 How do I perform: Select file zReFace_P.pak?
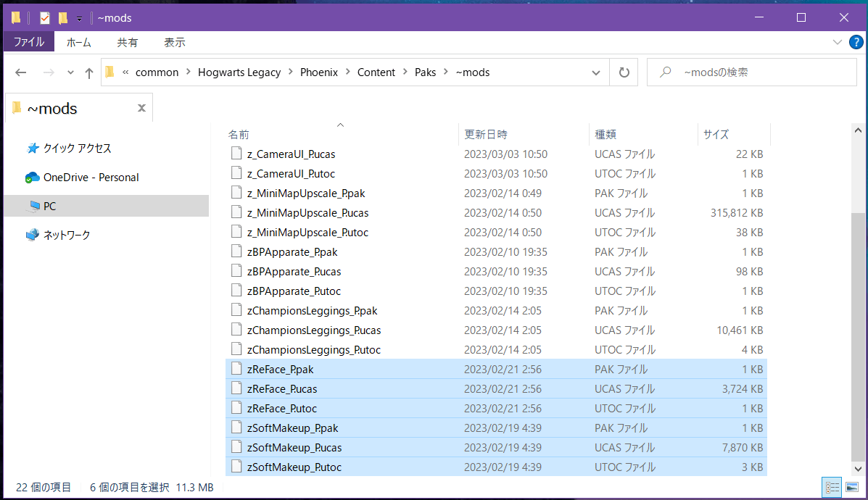pos(496,369)
